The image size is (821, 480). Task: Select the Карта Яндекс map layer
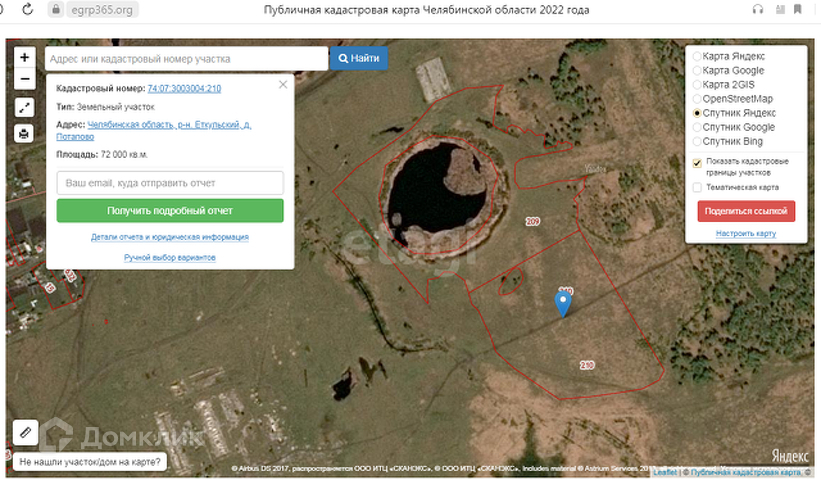(697, 57)
